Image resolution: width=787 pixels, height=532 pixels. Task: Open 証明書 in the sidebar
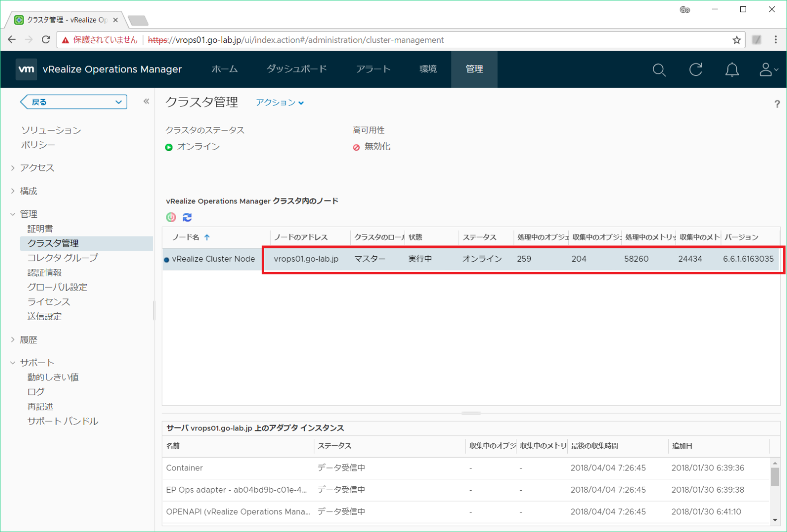coord(40,229)
